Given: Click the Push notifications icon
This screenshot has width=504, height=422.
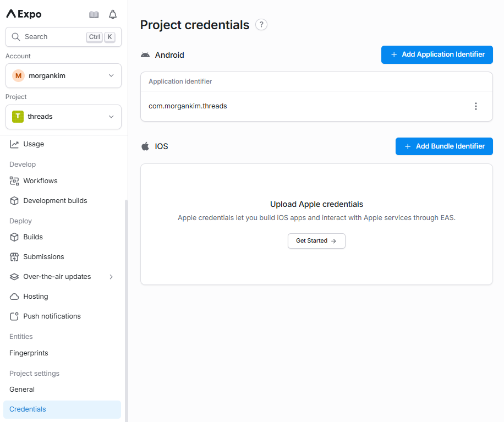Looking at the screenshot, I should 14,316.
